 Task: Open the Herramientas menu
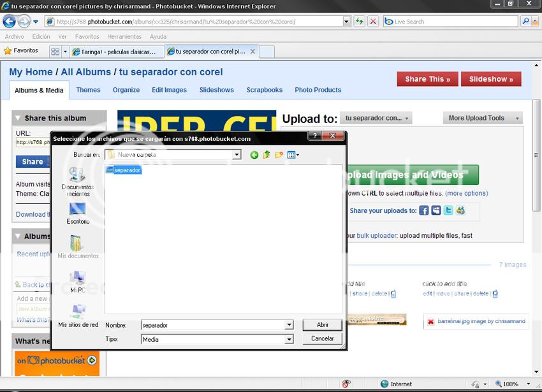click(124, 36)
